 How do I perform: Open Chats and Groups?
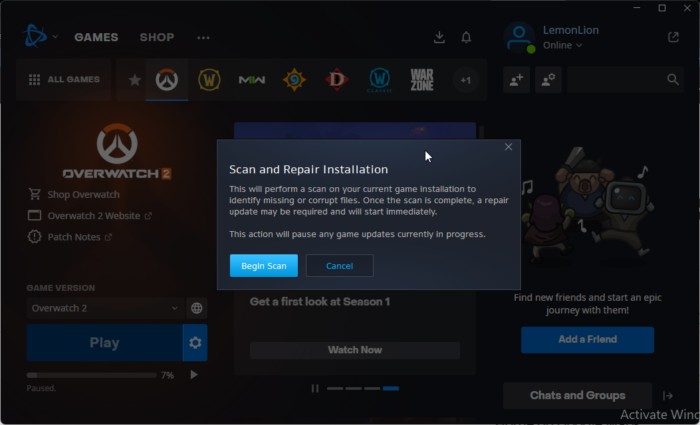[x=578, y=396]
